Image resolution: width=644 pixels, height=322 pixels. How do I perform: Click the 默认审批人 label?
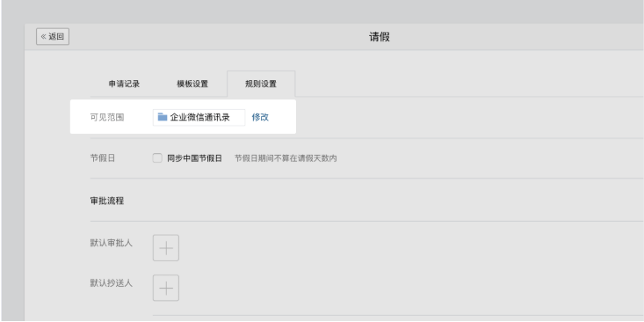(112, 243)
